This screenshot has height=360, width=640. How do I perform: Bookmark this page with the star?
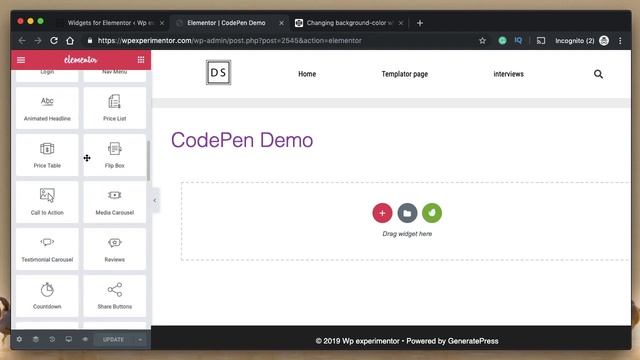482,40
